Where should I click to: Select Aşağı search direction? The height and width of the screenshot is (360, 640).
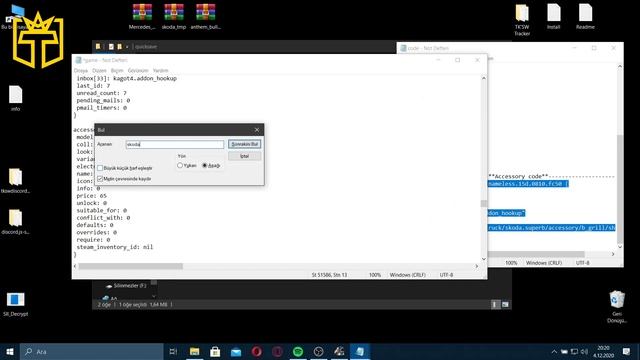[205, 165]
